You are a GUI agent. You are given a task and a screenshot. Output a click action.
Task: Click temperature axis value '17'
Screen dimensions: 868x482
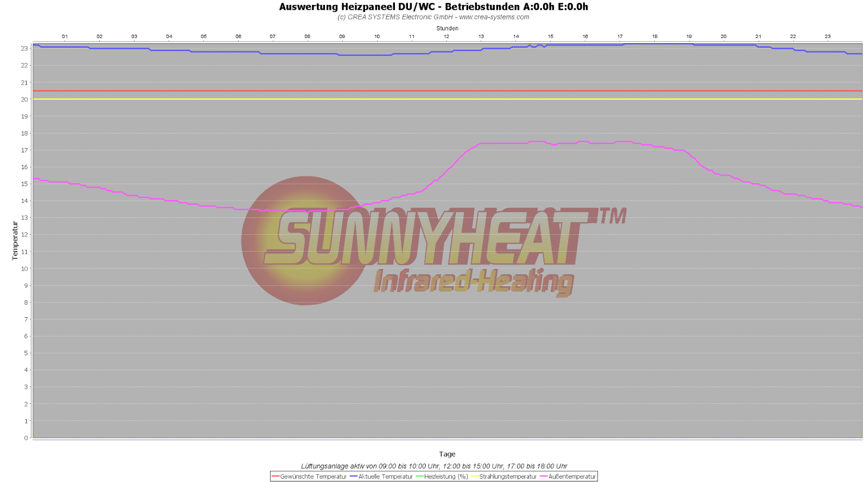click(x=24, y=150)
